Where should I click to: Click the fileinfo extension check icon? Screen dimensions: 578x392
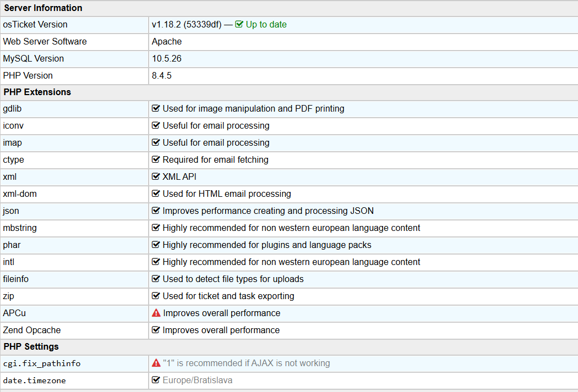pos(156,279)
